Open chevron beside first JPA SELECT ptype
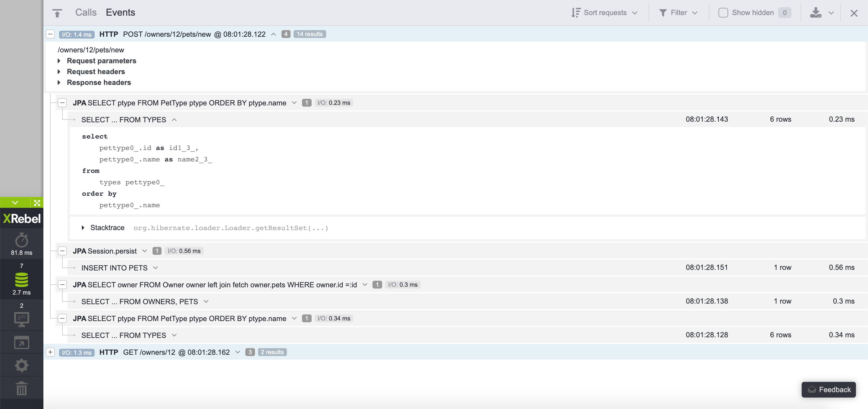 click(294, 103)
